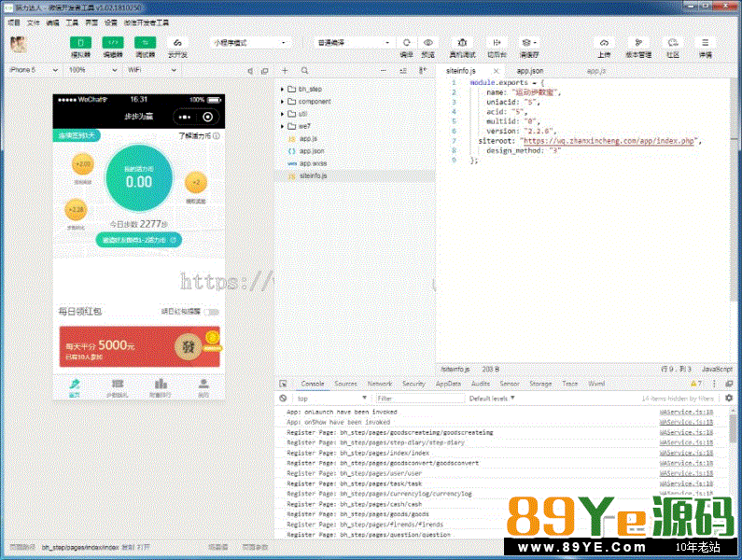Switch to the app.json editor tab
This screenshot has height=560, width=742.
(530, 71)
